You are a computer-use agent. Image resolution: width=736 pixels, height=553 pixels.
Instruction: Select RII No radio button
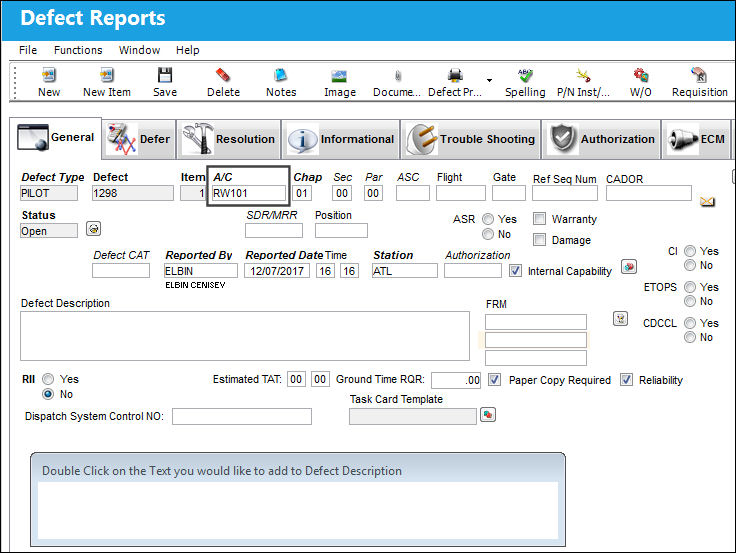point(48,394)
